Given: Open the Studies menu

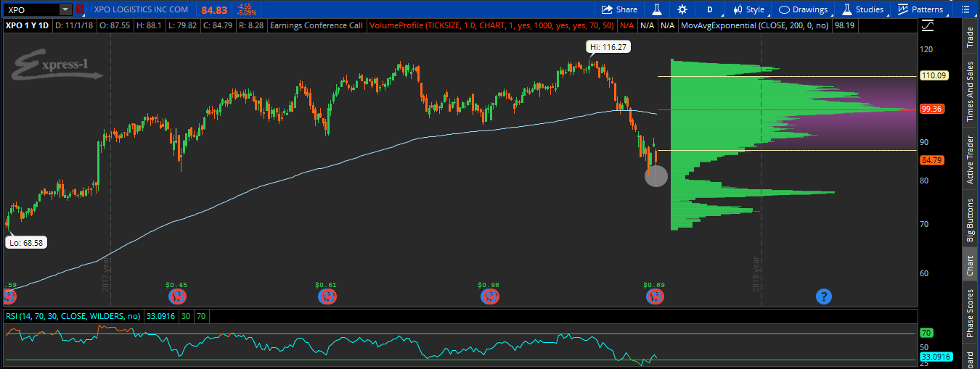Looking at the screenshot, I should pos(863,9).
